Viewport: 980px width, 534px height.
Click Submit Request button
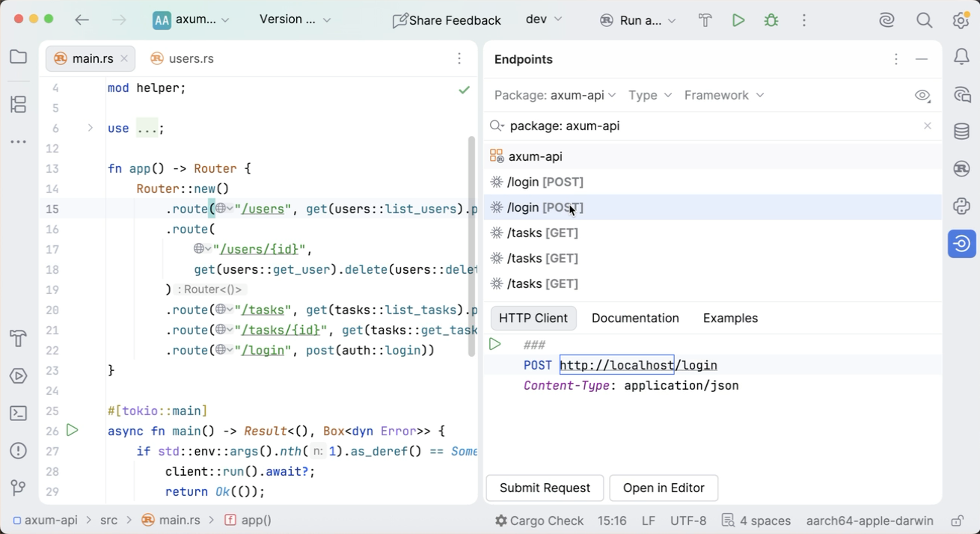point(545,488)
